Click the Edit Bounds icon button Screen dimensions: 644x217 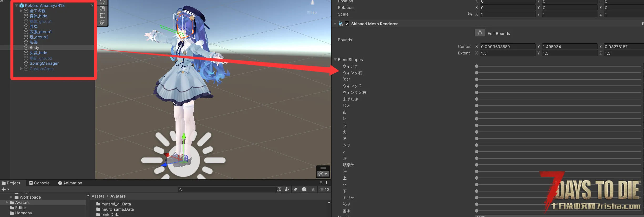[480, 33]
